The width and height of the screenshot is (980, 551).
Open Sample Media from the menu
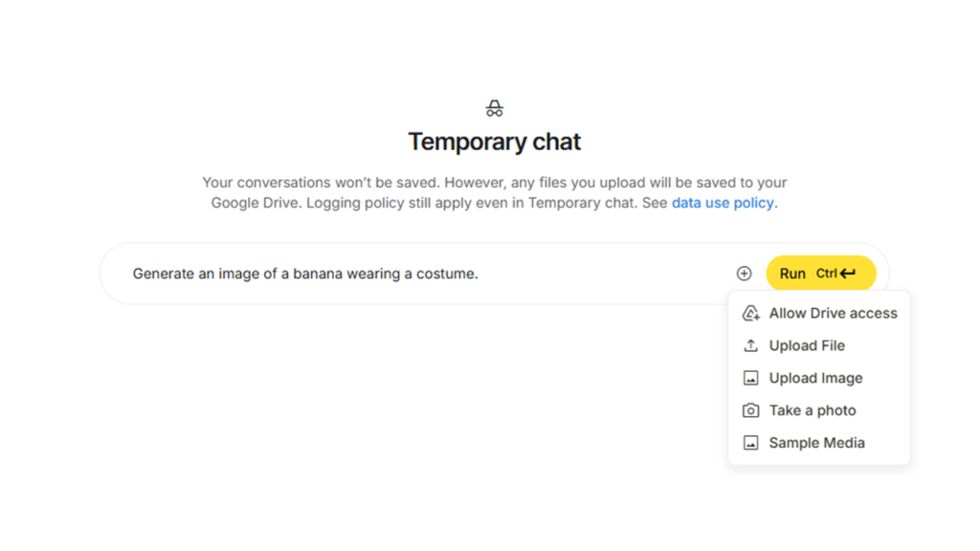[x=819, y=443]
